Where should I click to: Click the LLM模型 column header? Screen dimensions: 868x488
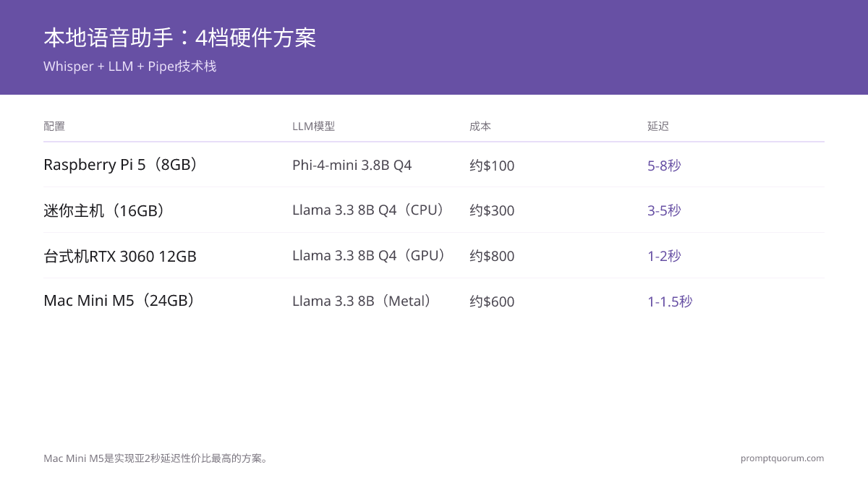coord(313,127)
